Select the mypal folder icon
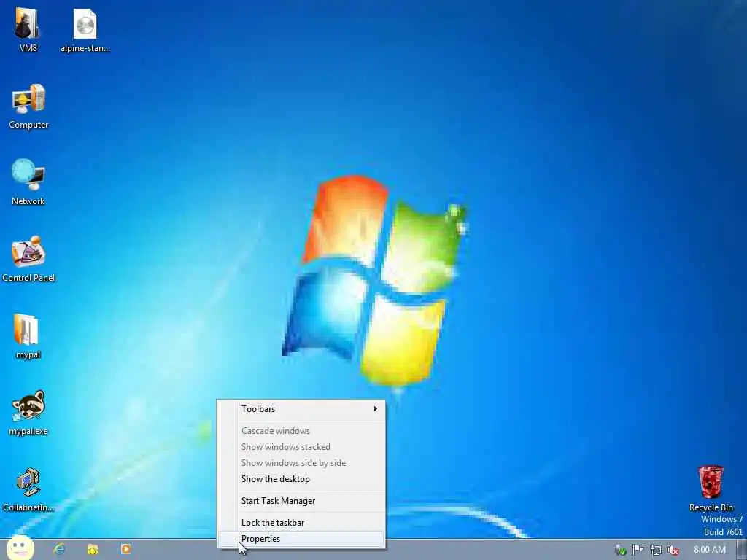The height and width of the screenshot is (560, 747). [x=28, y=335]
